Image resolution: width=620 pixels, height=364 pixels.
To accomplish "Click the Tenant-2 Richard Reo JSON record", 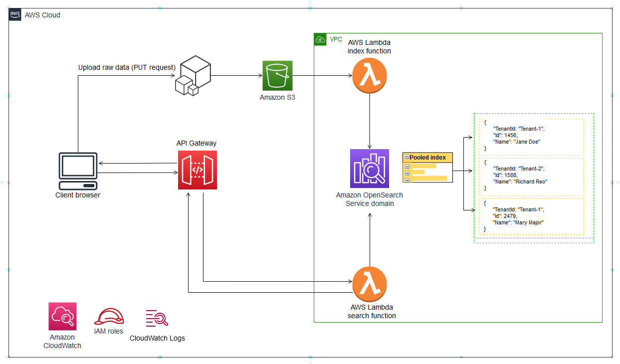I will click(x=532, y=177).
